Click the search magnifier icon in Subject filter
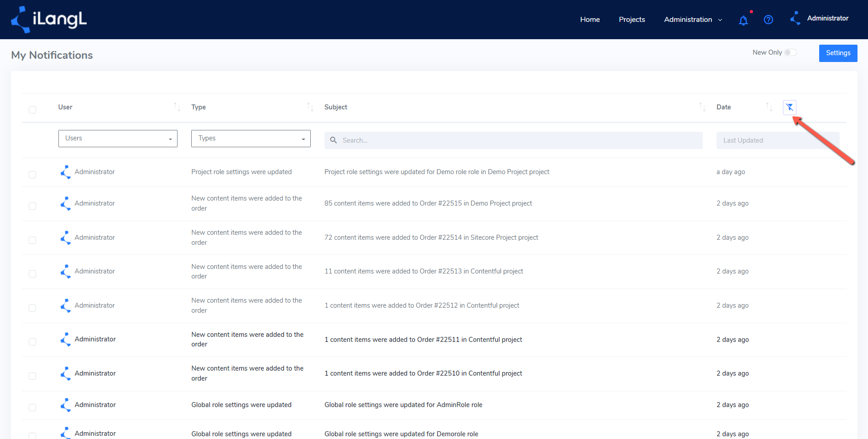868x439 pixels. click(x=334, y=140)
